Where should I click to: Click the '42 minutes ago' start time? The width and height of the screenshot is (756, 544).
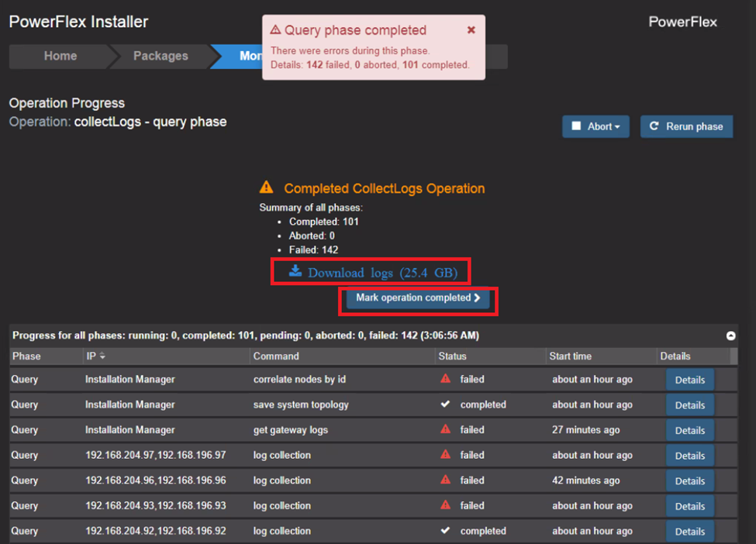(586, 480)
